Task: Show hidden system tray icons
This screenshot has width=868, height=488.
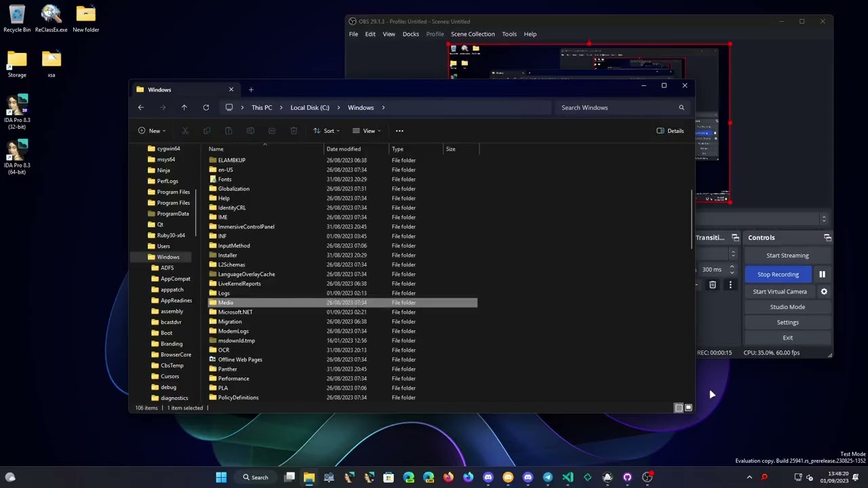Action: [x=749, y=477]
